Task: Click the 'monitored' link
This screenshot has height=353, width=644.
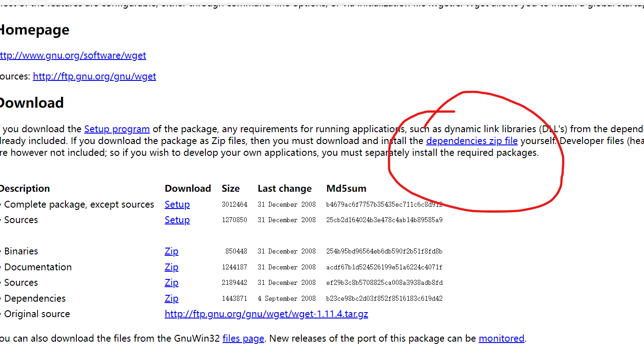Action: coord(501,338)
